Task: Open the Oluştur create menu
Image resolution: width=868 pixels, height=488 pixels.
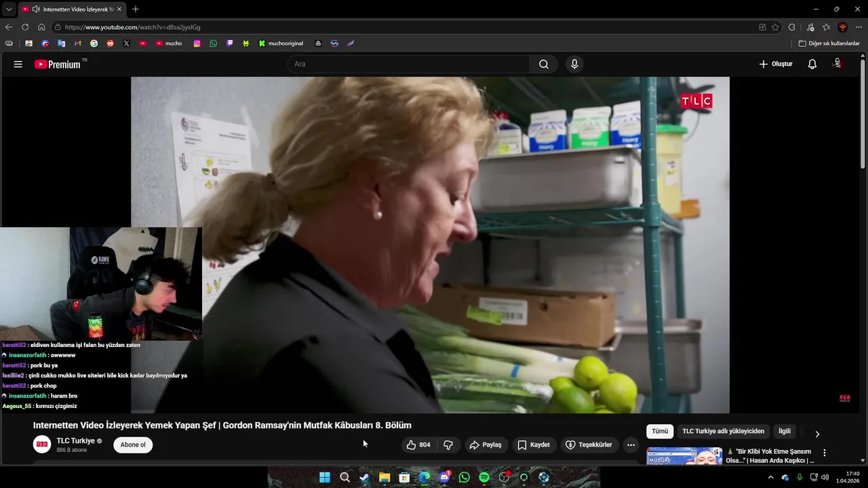Action: [776, 64]
